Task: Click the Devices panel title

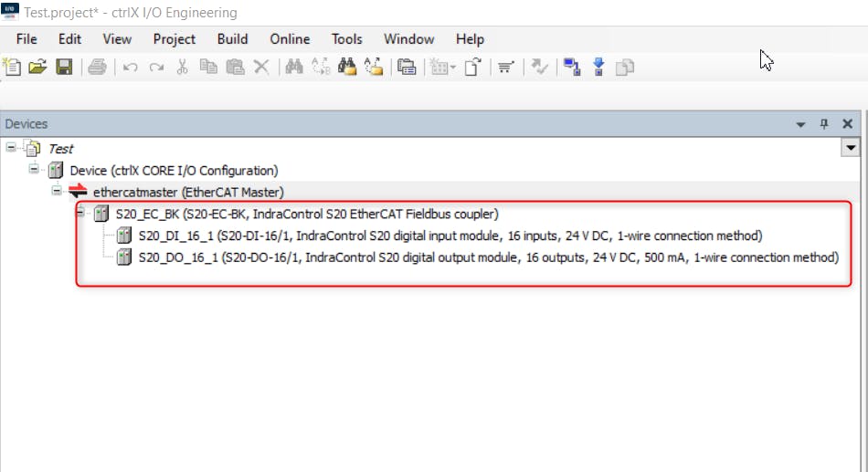Action: coord(26,124)
